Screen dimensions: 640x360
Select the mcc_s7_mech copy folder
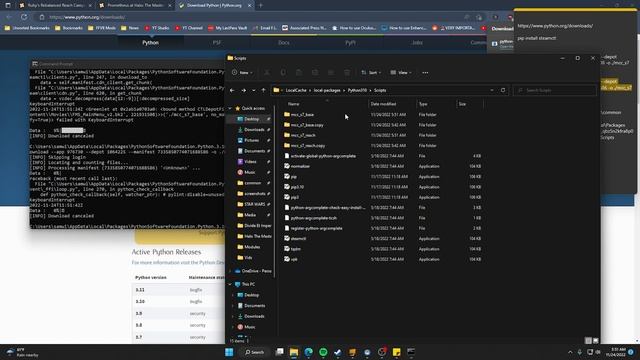tap(308, 146)
